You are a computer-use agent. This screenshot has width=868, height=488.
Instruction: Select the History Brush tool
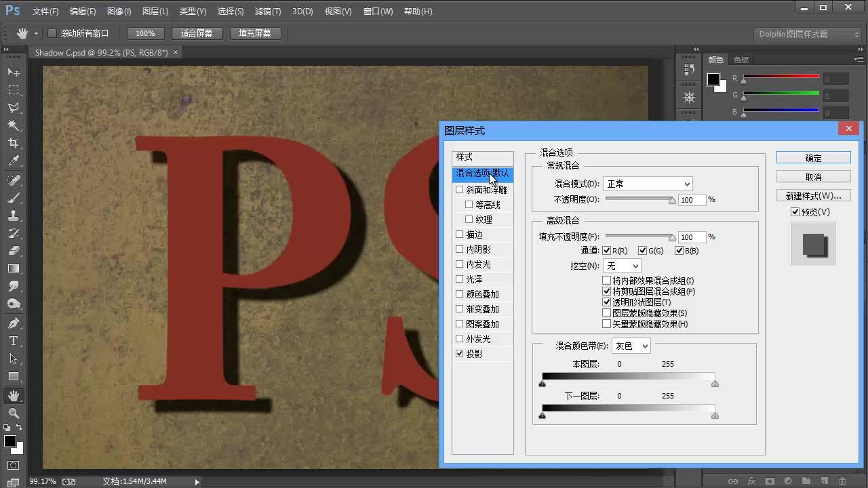pos(14,233)
